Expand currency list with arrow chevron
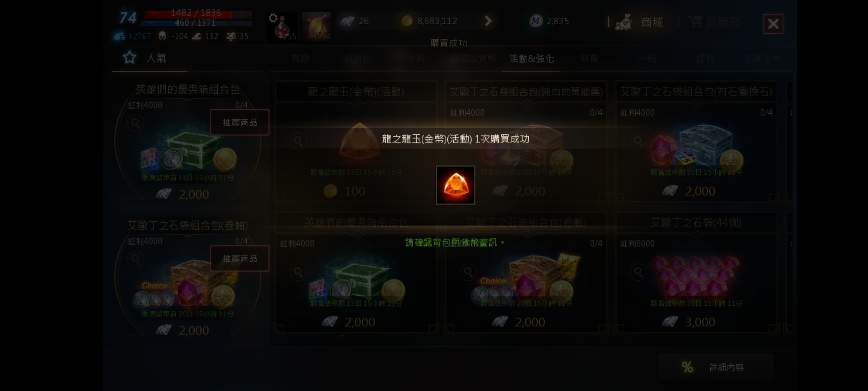 pos(488,21)
